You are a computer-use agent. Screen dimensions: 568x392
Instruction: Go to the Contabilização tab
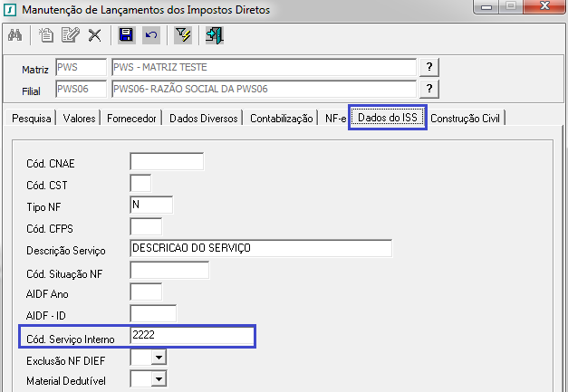(x=282, y=119)
